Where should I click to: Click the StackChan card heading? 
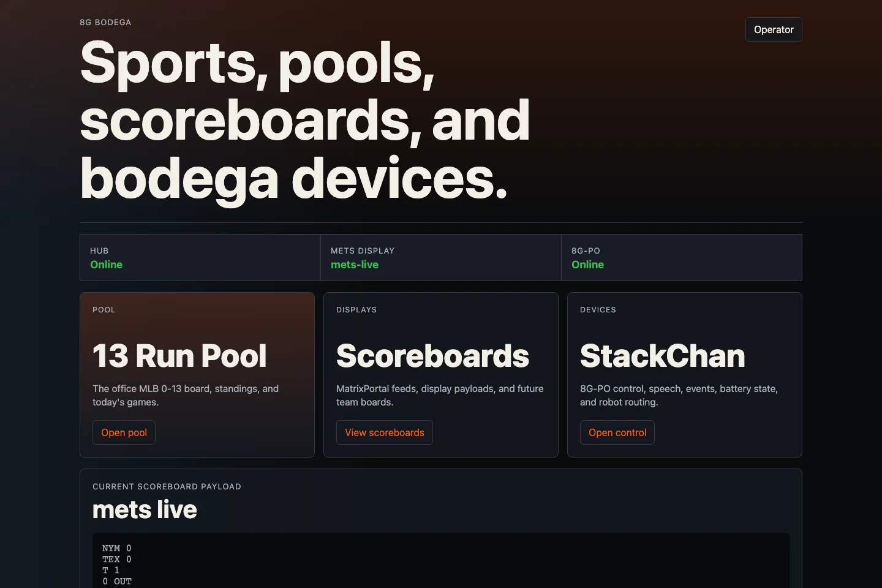click(663, 356)
